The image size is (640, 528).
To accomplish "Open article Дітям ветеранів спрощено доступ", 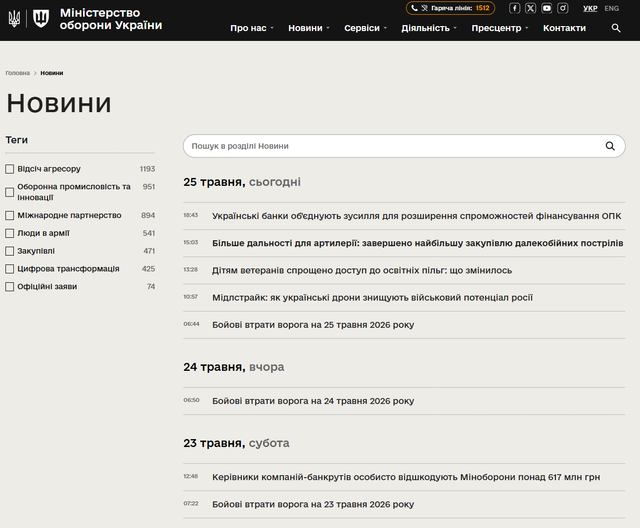I will click(362, 271).
